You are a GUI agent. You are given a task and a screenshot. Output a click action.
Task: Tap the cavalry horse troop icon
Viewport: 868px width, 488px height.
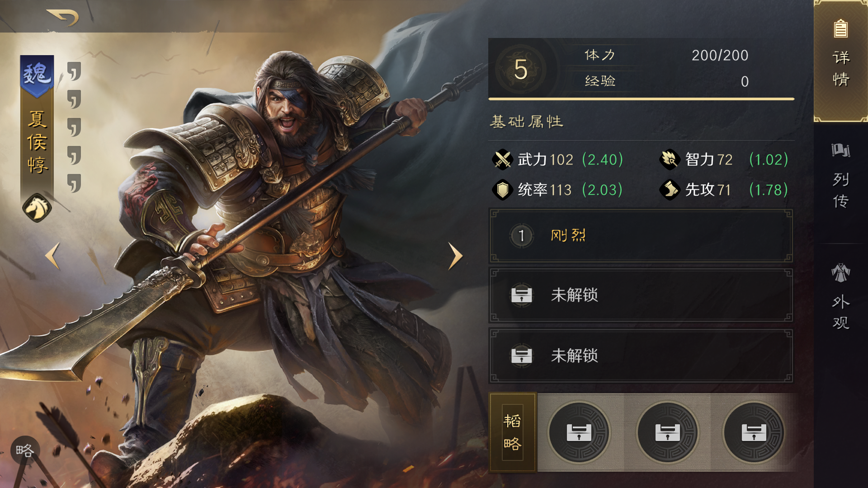click(x=37, y=208)
